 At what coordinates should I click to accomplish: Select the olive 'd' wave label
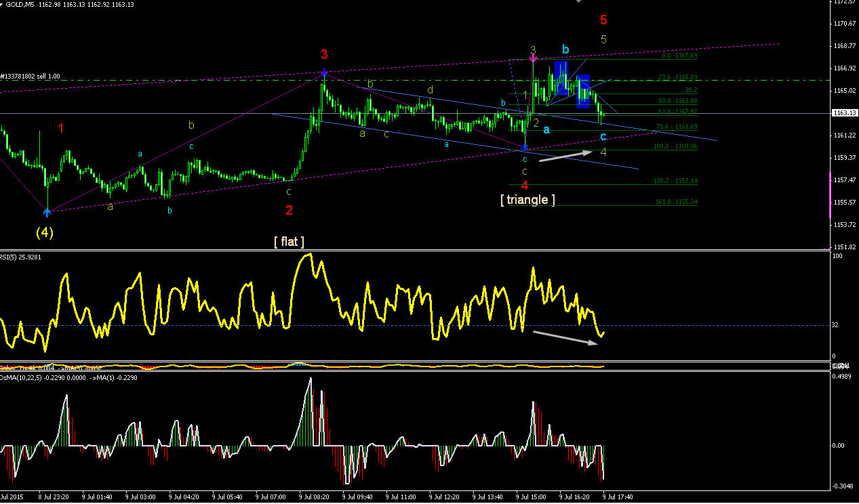(x=430, y=89)
